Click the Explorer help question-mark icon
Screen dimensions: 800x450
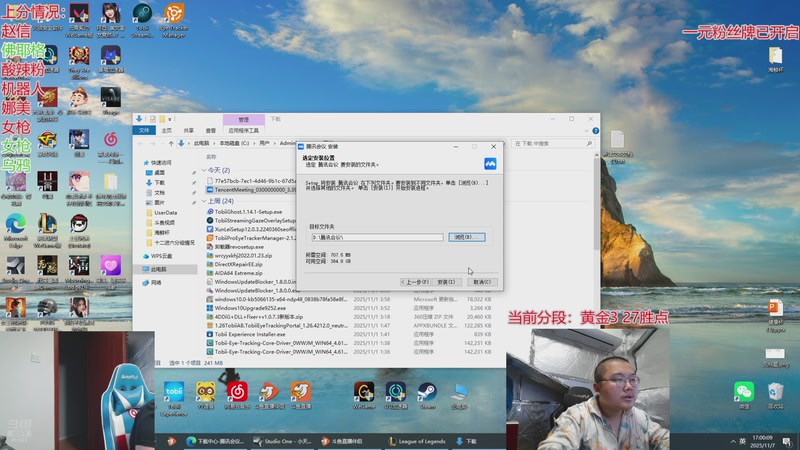point(595,131)
